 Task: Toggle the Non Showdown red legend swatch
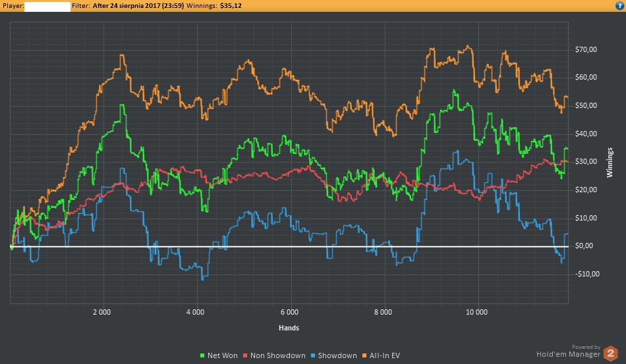point(245,355)
